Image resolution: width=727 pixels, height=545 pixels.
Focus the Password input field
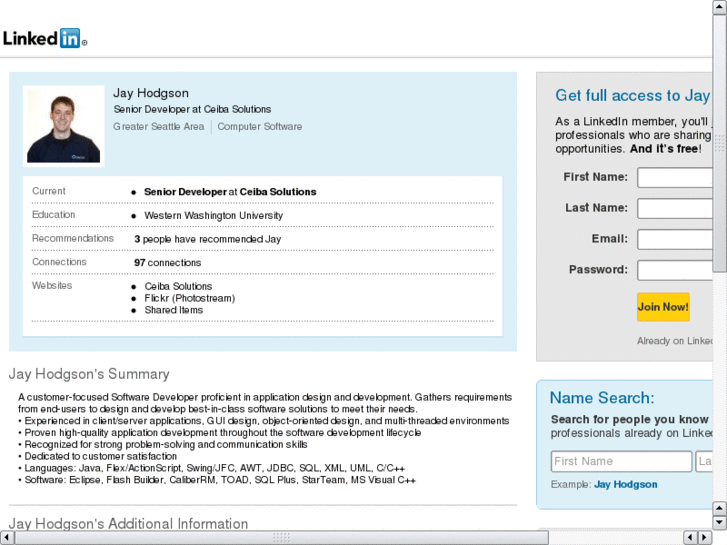point(675,270)
